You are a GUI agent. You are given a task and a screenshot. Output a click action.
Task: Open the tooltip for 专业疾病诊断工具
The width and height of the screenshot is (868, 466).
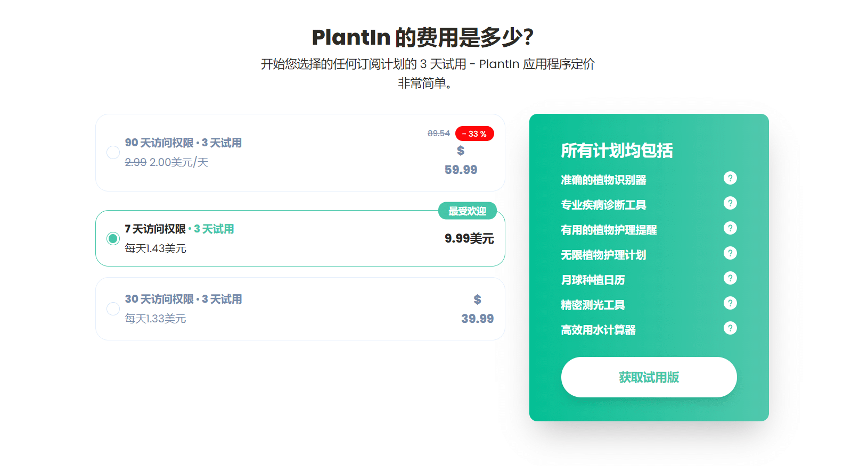pos(731,203)
